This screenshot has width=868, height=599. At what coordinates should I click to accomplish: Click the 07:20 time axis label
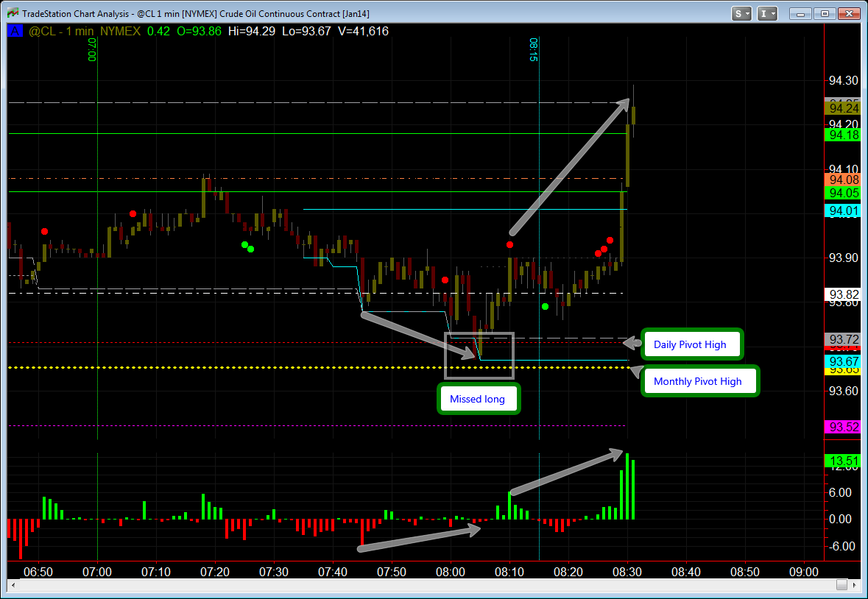click(215, 572)
